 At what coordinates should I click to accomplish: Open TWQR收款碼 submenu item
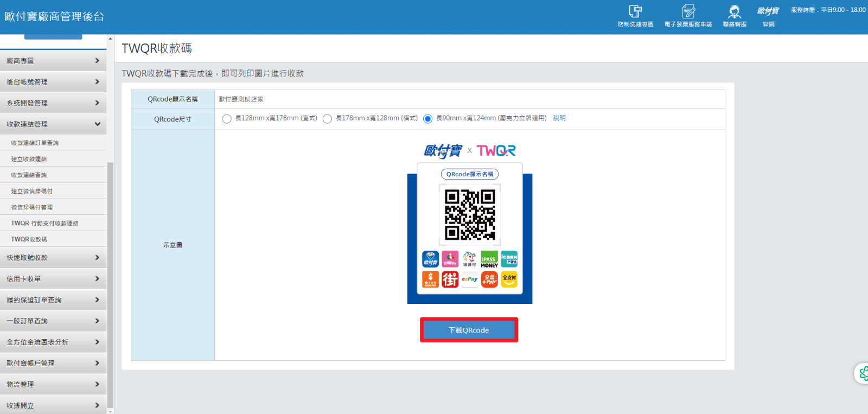point(53,239)
